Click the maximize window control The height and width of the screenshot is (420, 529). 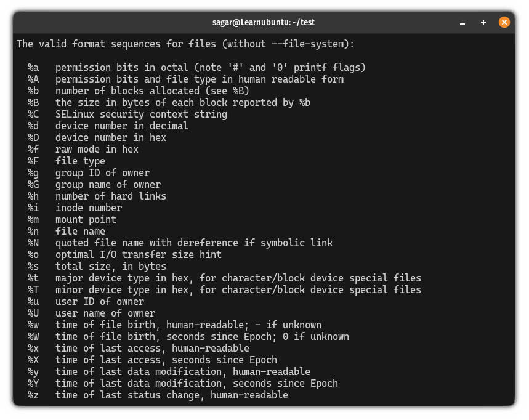pos(483,22)
